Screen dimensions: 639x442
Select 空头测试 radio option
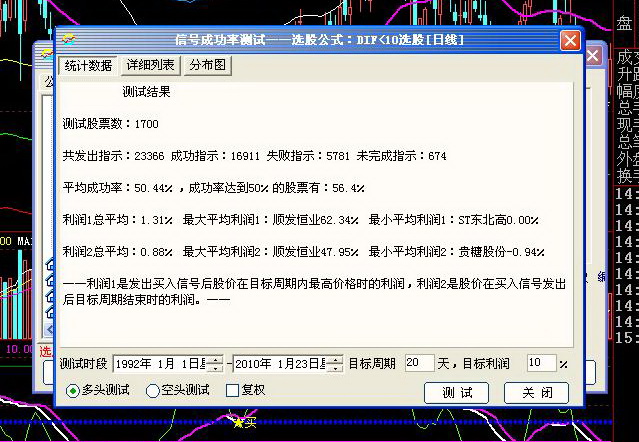pos(177,390)
